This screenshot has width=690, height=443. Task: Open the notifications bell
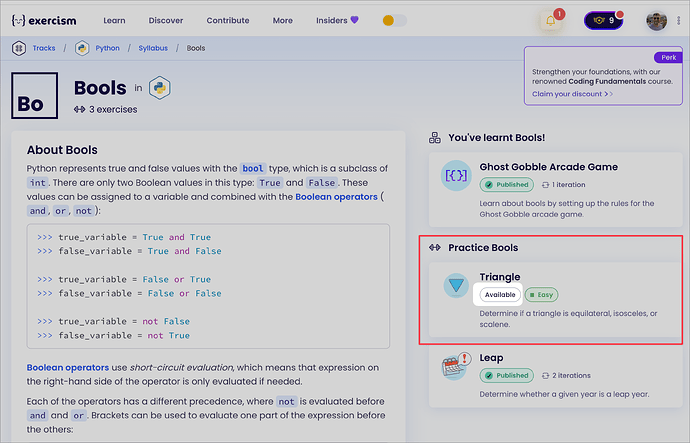(x=550, y=20)
